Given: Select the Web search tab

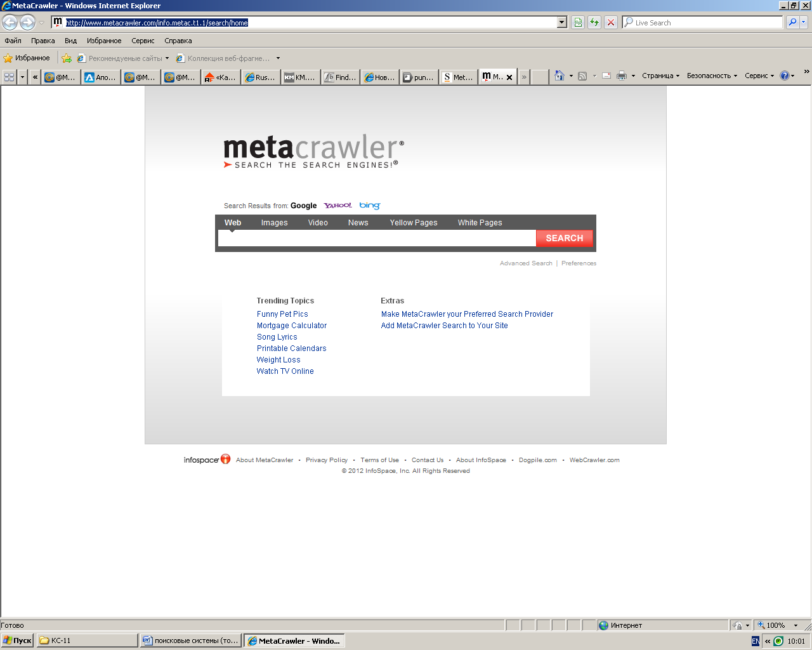Looking at the screenshot, I should pos(233,223).
